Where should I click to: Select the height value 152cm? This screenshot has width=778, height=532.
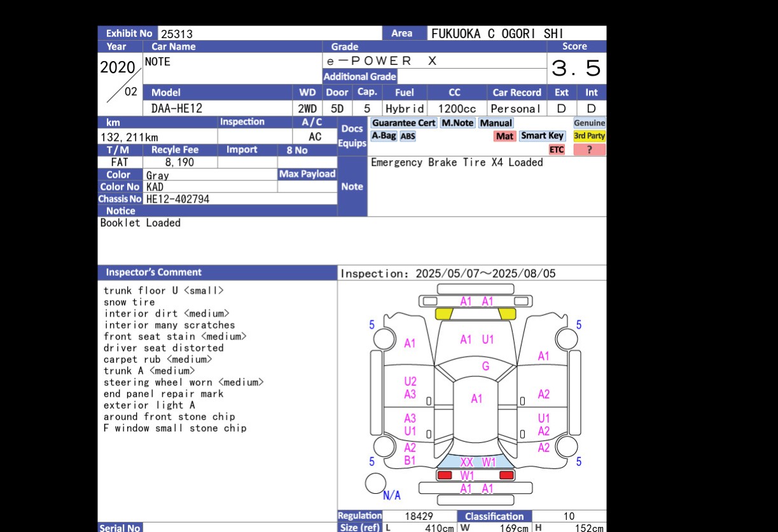589,528
